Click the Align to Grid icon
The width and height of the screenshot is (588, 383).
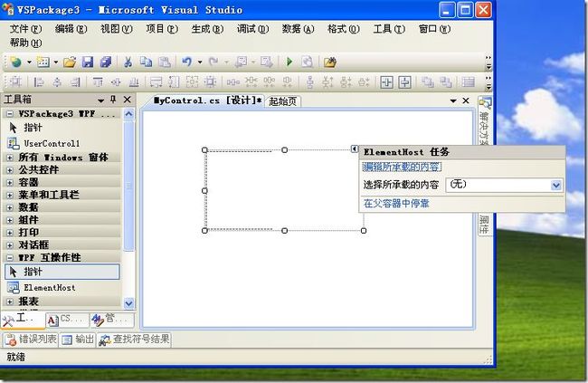coord(15,81)
